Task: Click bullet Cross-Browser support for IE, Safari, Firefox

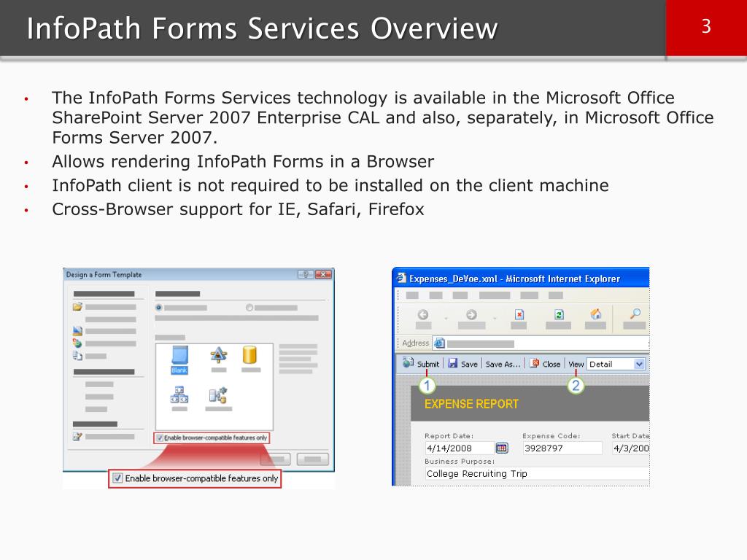Action: (x=238, y=209)
